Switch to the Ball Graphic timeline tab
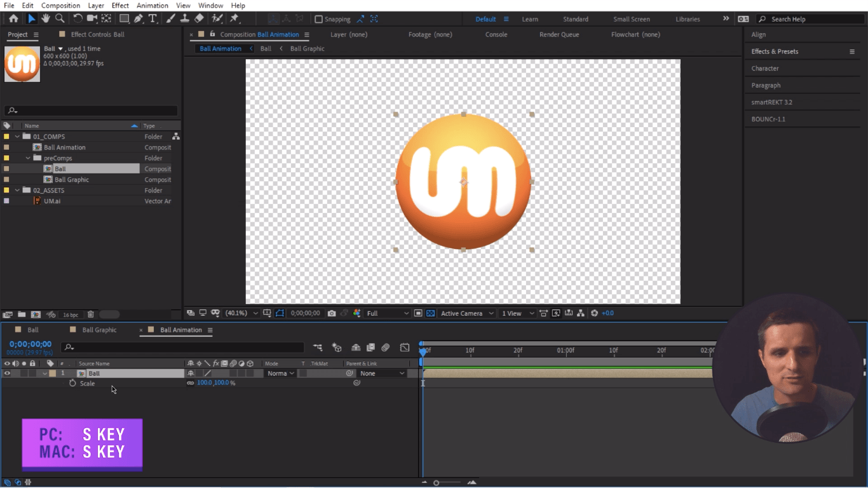868x488 pixels. coord(98,330)
